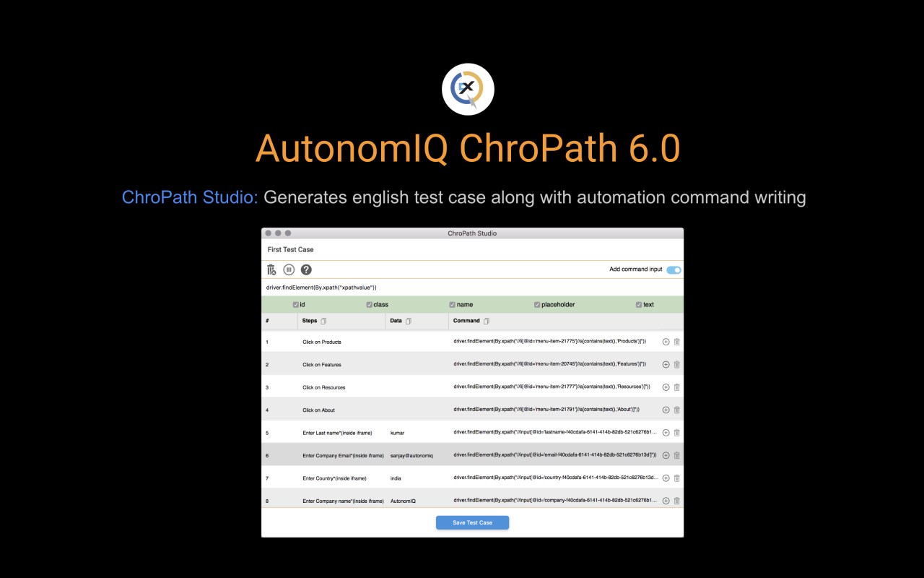Select the 'Click on About' step text
Screen dimensions: 924x578
coord(319,410)
